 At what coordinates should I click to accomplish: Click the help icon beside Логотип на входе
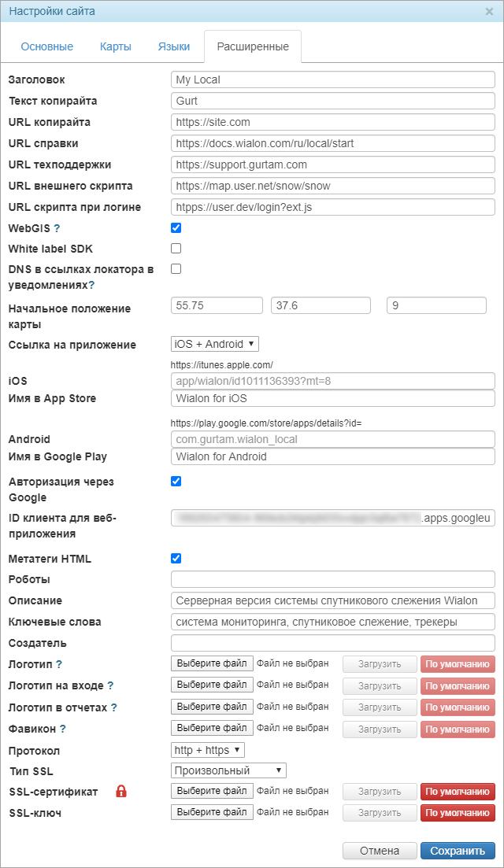coord(110,685)
